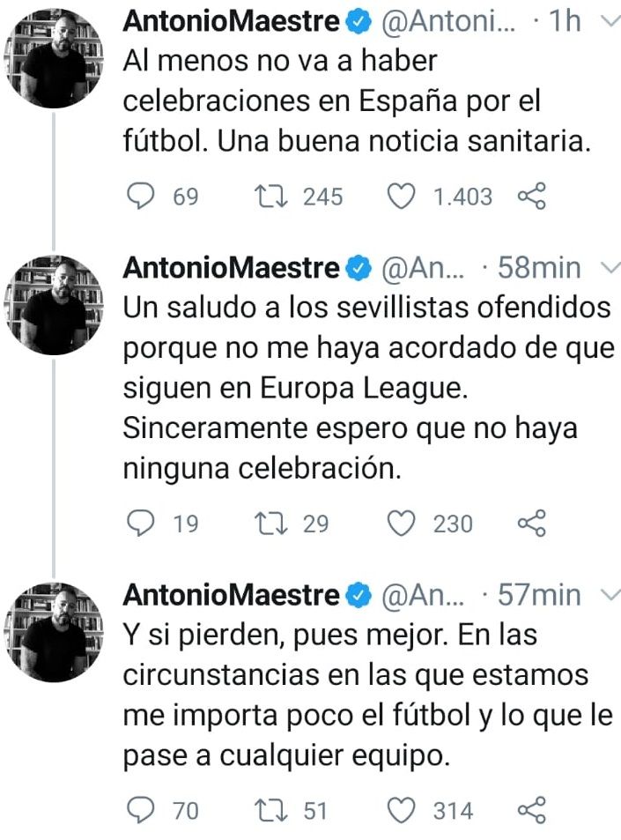Image resolution: width=621 pixels, height=840 pixels.
Task: Like the tweet with 230 likes
Action: [403, 524]
